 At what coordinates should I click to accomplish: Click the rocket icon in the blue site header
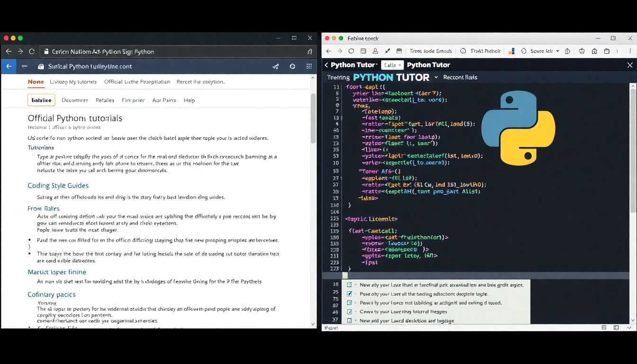[276, 67]
